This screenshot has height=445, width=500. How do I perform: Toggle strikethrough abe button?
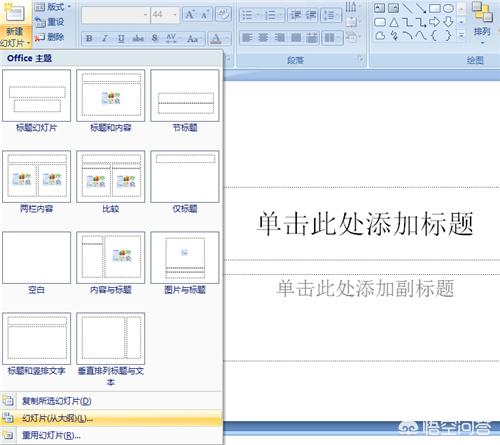[138, 39]
